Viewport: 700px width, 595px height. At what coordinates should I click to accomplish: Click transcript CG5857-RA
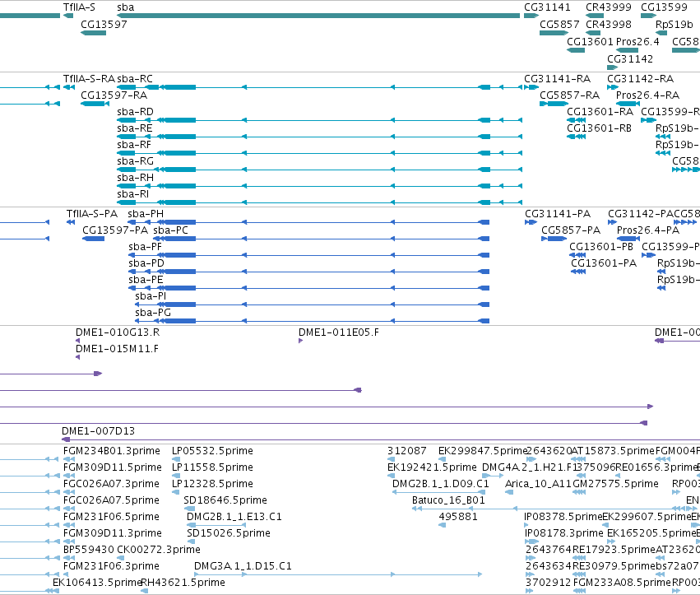(x=570, y=95)
